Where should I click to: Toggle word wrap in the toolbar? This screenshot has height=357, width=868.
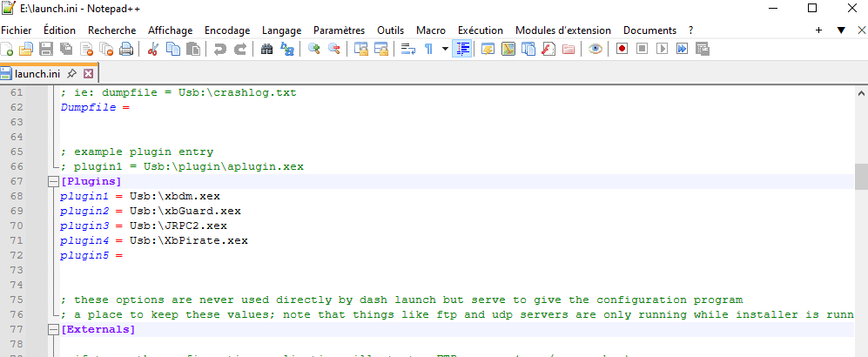(x=407, y=49)
